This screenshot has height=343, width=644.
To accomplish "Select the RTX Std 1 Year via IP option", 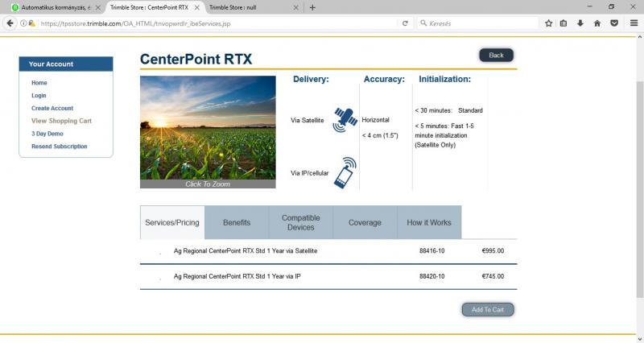I will 159,277.
